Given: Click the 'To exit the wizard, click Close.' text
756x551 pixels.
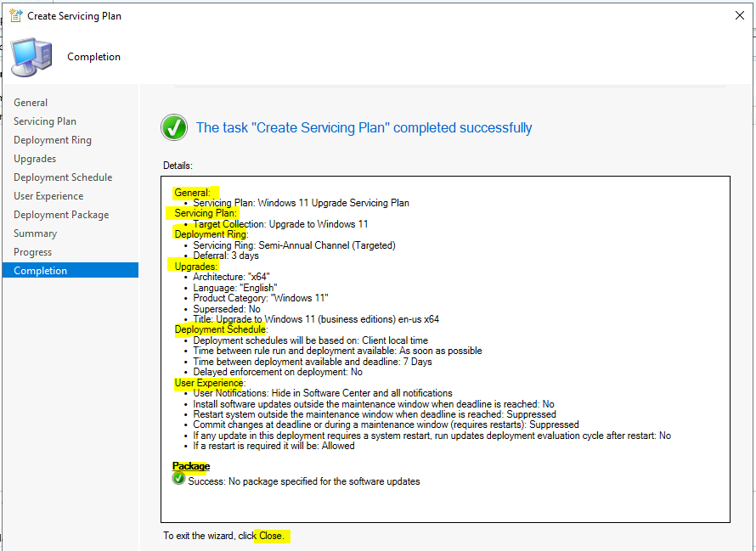Looking at the screenshot, I should 223,536.
